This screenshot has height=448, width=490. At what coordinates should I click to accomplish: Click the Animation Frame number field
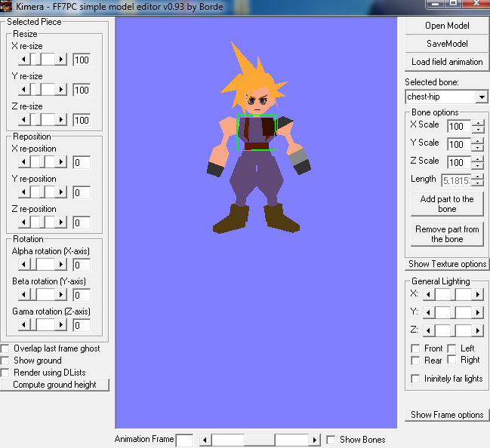click(x=184, y=440)
